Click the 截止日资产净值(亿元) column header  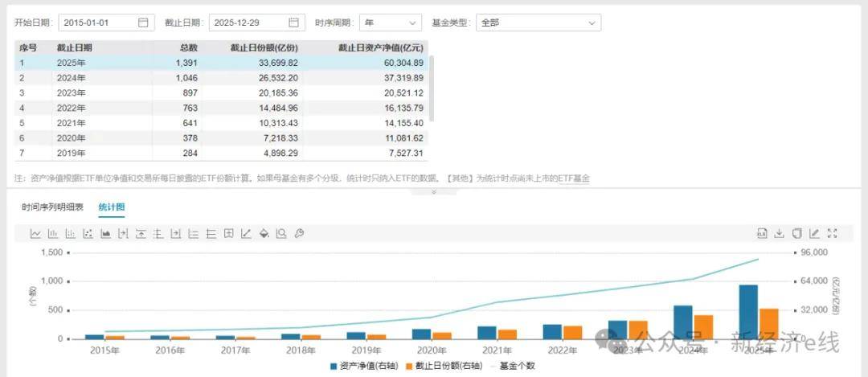(380, 48)
